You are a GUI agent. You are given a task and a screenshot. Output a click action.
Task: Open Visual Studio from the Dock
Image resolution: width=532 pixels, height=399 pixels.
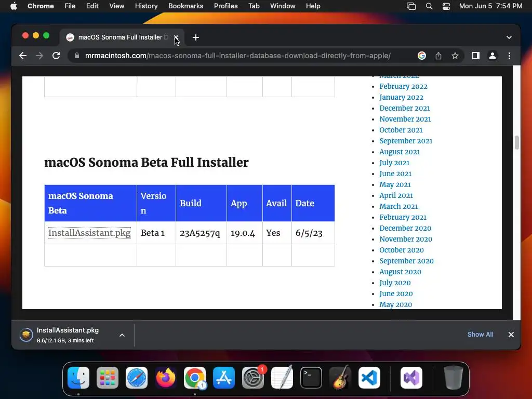click(411, 378)
